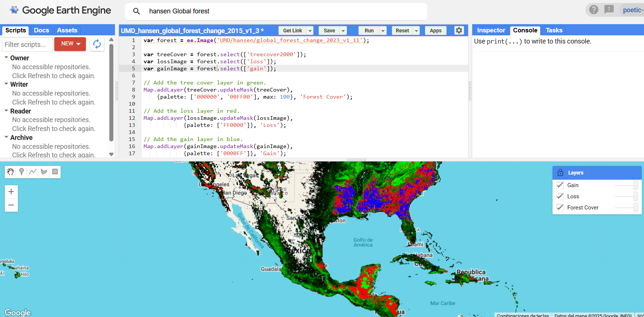Screen dimensions: 644x317
Task: Collapse the Reader repository section
Action: pyautogui.click(x=6, y=111)
